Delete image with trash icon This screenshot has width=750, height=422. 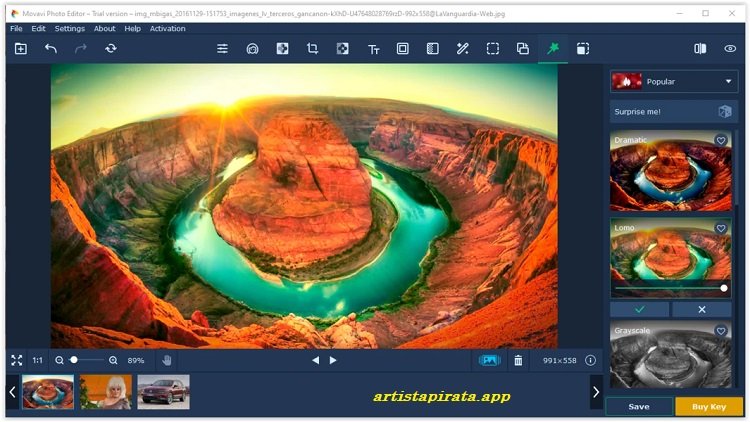518,360
